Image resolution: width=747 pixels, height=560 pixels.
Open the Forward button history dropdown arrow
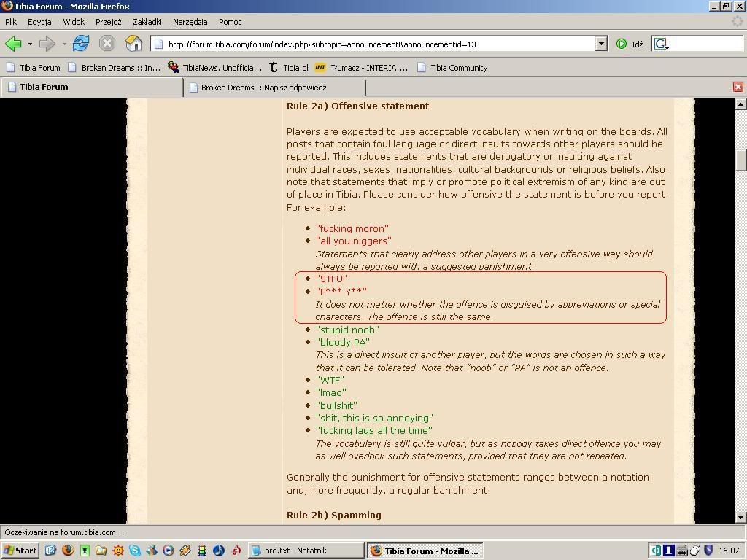pyautogui.click(x=64, y=44)
